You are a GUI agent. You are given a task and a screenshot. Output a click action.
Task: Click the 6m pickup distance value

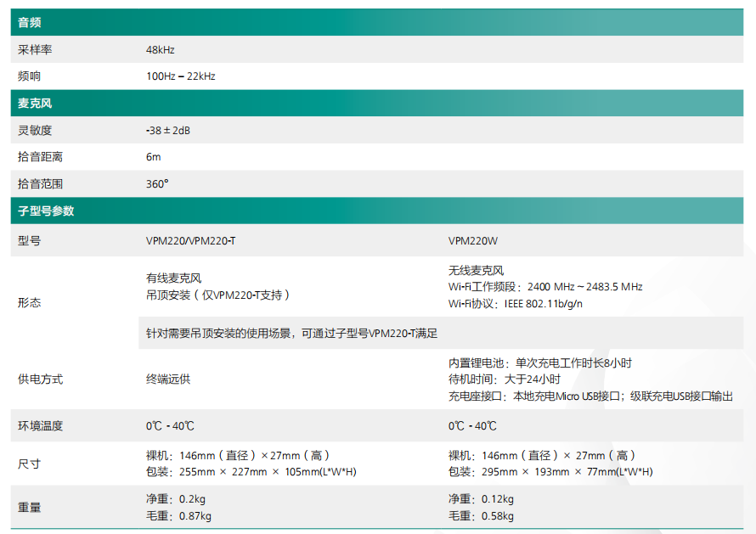tap(153, 156)
